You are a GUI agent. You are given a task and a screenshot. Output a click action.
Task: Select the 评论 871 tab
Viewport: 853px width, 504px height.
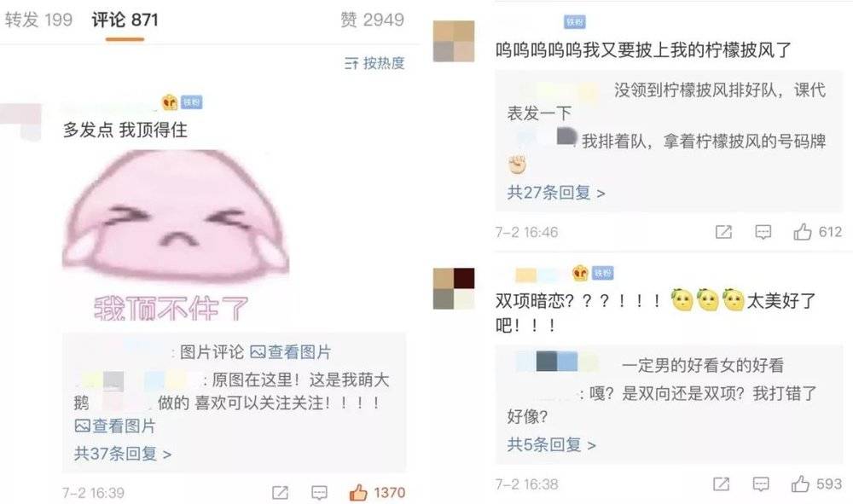[125, 20]
